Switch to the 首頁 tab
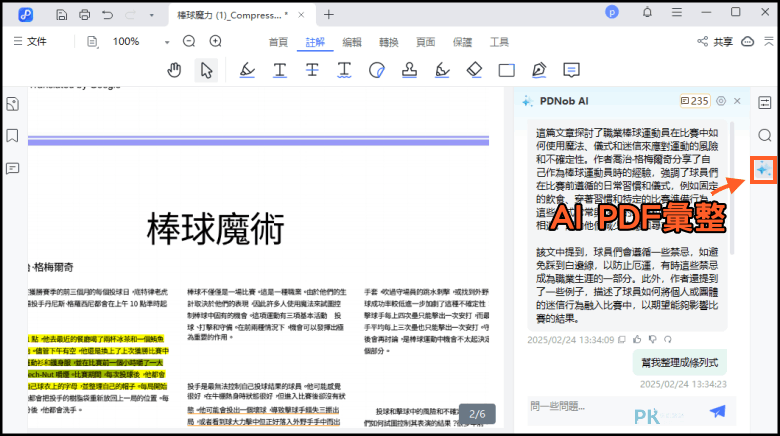This screenshot has height=436, width=780. click(x=279, y=42)
